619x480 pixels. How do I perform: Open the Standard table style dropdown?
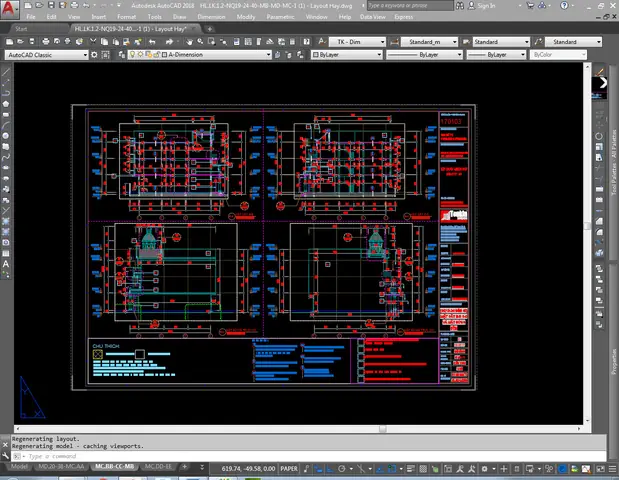[501, 42]
